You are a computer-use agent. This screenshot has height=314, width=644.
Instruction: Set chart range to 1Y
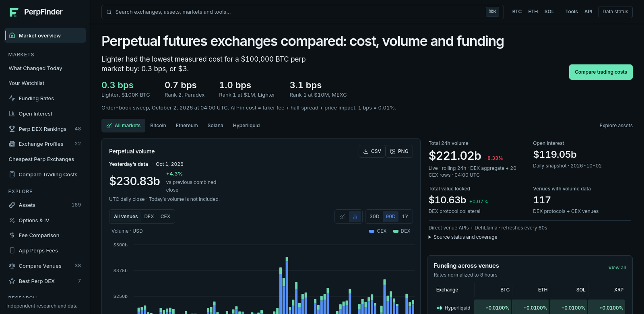click(x=405, y=217)
